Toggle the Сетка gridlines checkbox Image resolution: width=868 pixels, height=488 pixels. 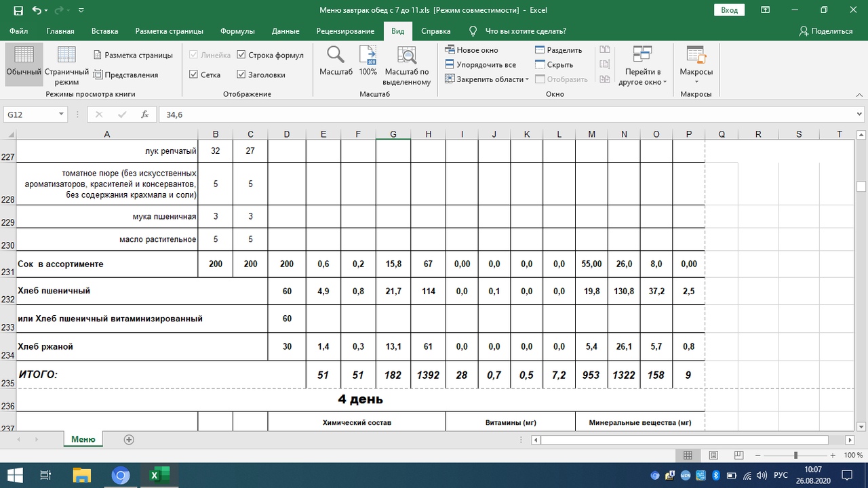(x=194, y=75)
